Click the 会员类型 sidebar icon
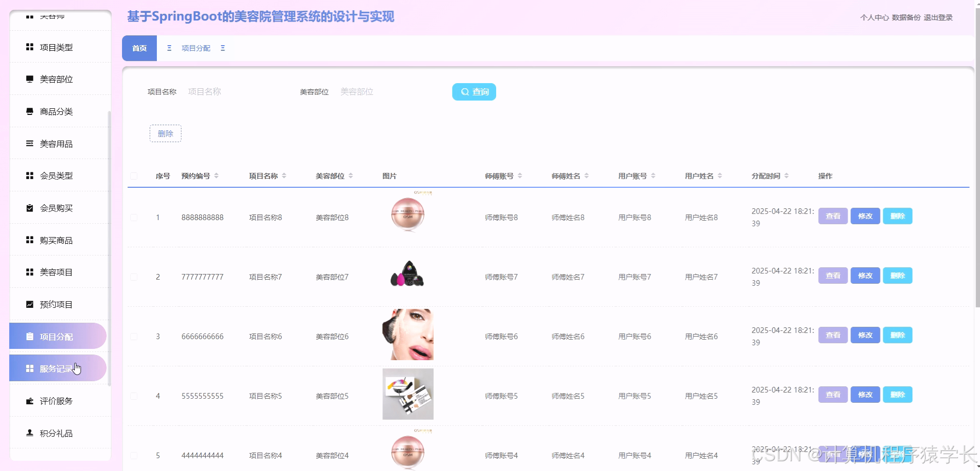The image size is (980, 471). tap(30, 175)
